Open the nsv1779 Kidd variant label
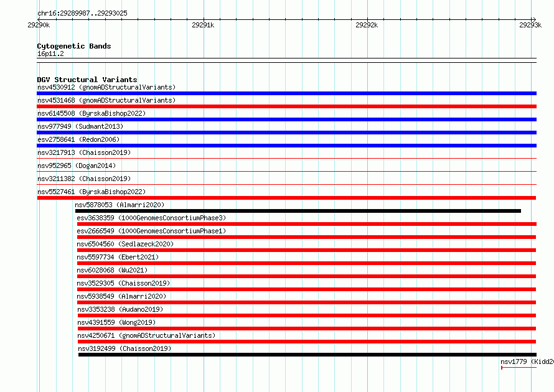 click(527, 362)
